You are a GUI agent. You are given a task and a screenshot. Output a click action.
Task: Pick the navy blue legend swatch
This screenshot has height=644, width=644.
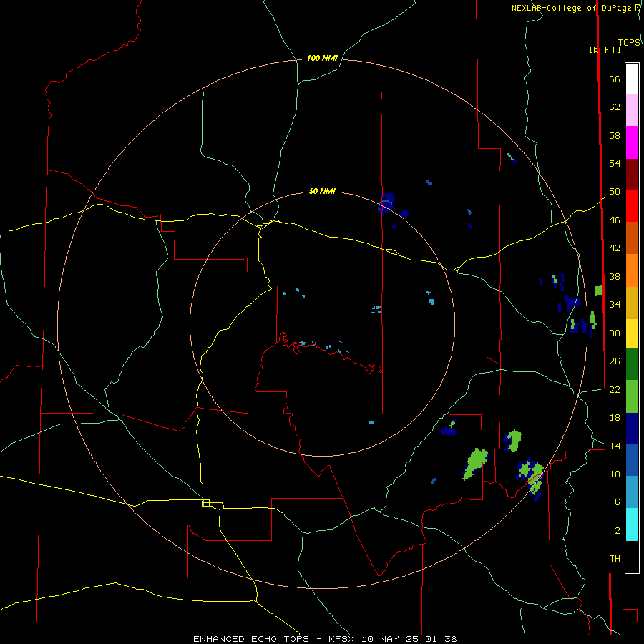click(x=632, y=429)
